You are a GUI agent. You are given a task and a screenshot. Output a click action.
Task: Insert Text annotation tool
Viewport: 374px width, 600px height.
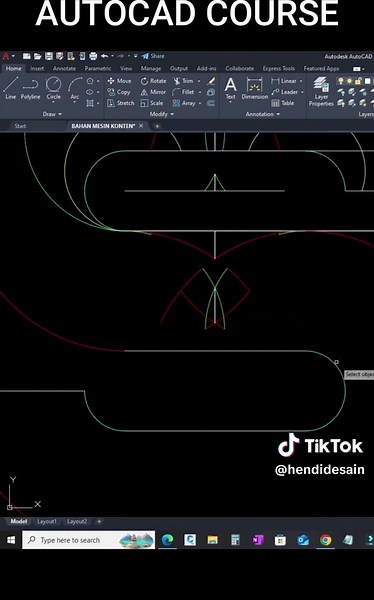pyautogui.click(x=230, y=88)
